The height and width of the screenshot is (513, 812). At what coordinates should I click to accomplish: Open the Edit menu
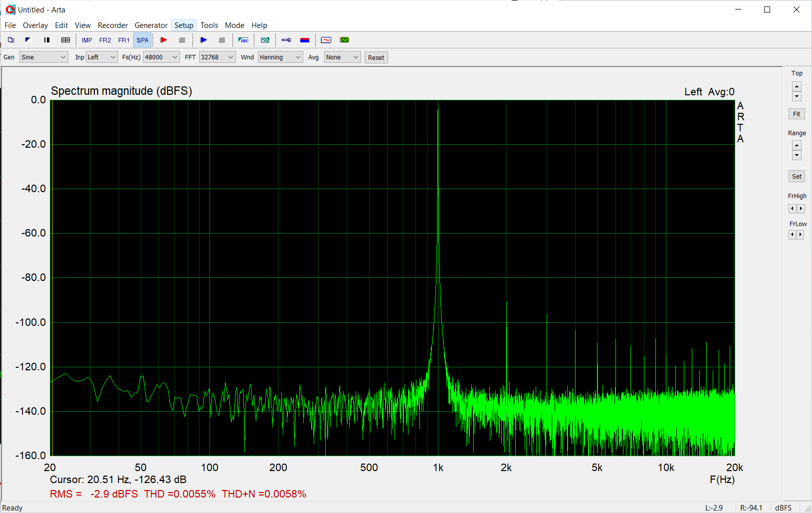[61, 25]
